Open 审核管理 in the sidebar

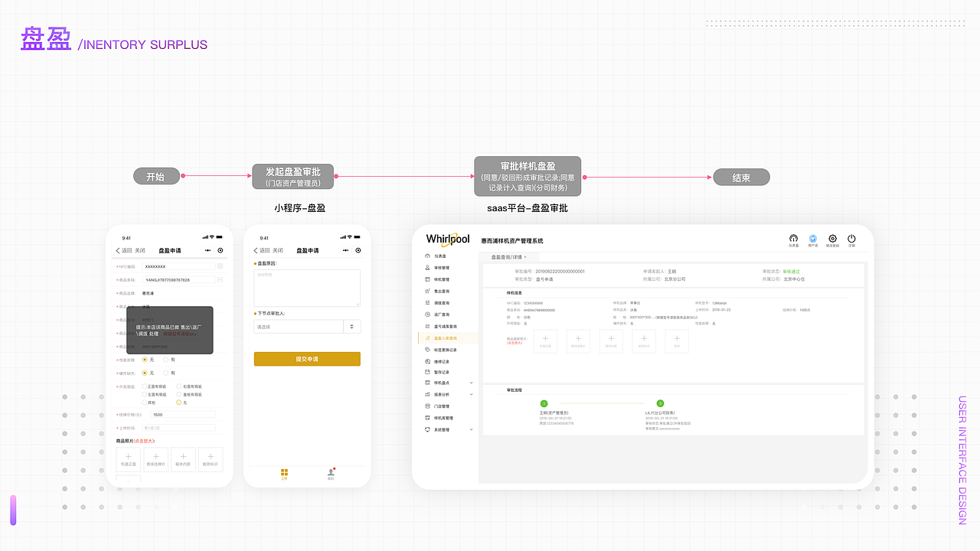click(x=436, y=268)
